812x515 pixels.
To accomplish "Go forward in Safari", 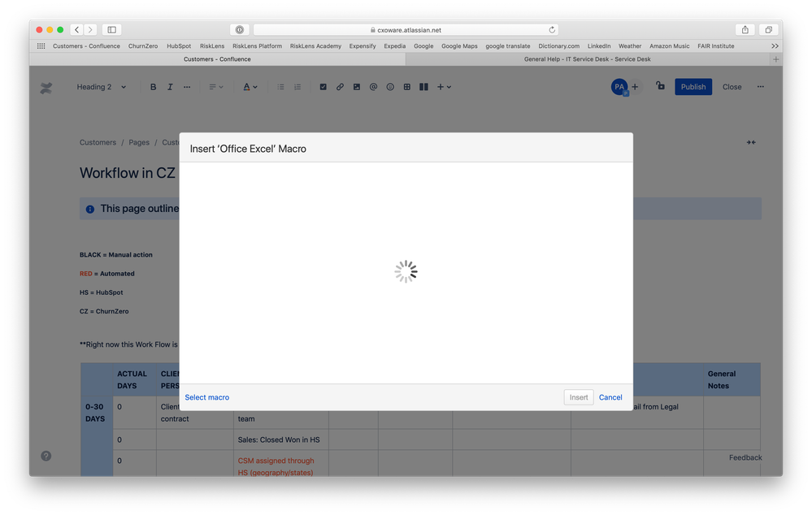I will [x=90, y=30].
